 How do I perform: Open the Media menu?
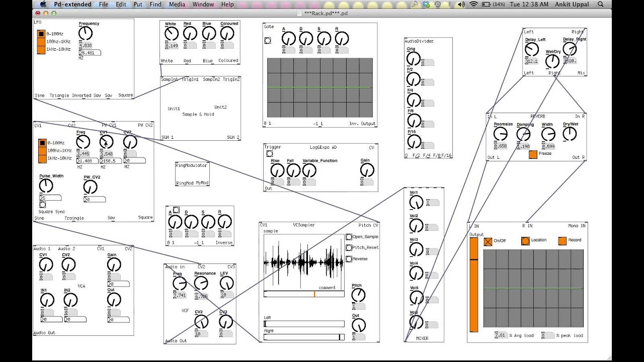177,5
